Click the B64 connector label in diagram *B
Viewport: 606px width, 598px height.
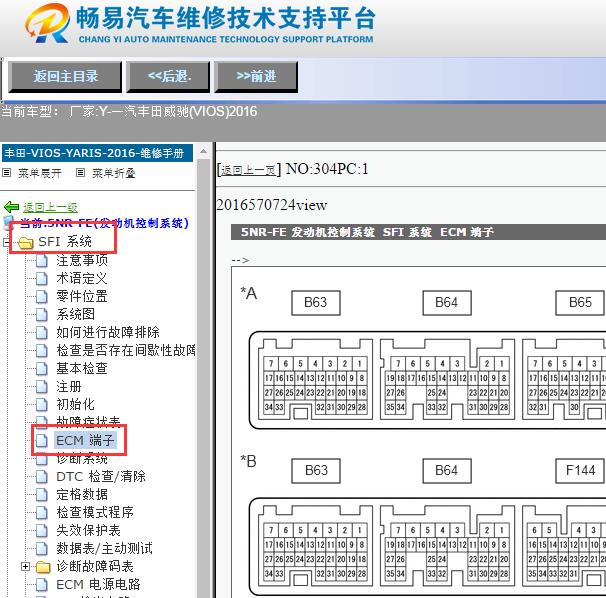447,470
